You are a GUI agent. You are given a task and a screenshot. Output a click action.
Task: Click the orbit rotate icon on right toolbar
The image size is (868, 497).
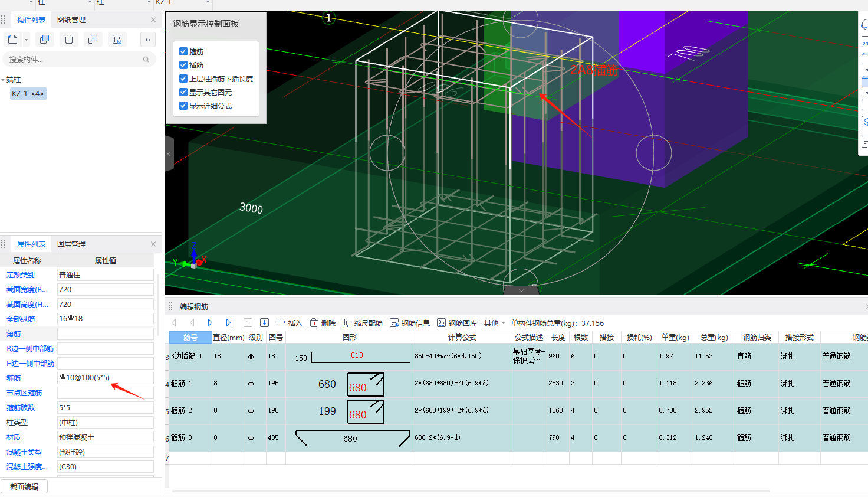[x=864, y=24]
